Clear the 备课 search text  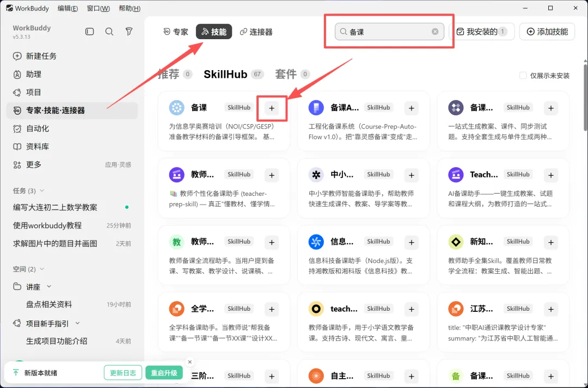pos(435,32)
